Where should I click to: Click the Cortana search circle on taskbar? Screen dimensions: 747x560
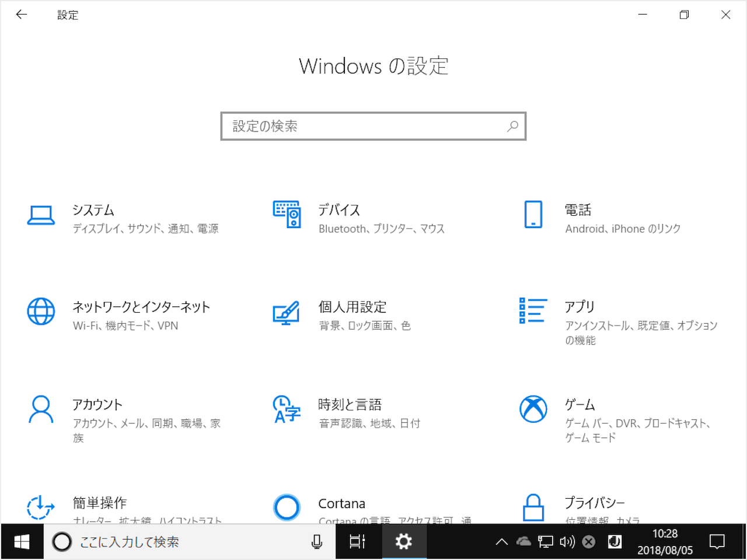click(x=62, y=542)
